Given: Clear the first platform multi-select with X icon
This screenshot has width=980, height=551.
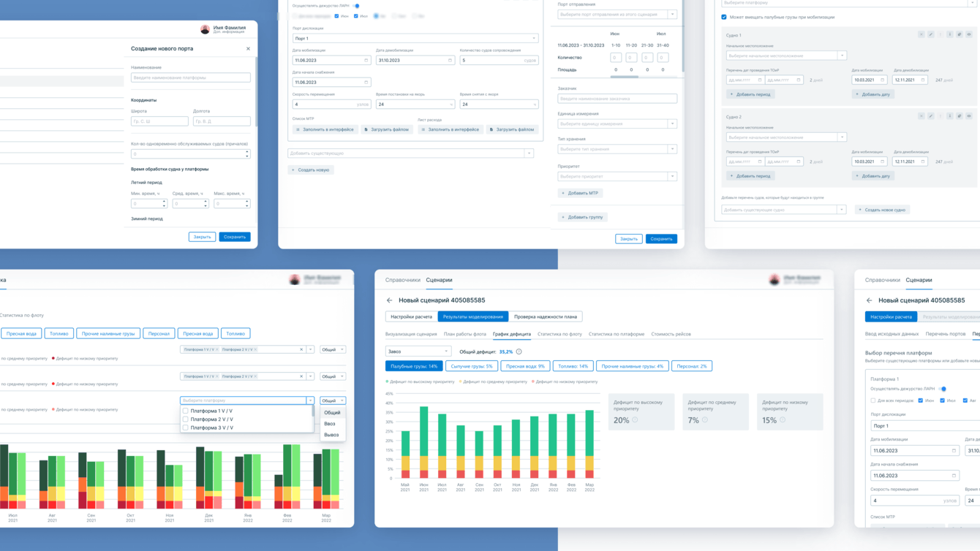Looking at the screenshot, I should tap(301, 349).
